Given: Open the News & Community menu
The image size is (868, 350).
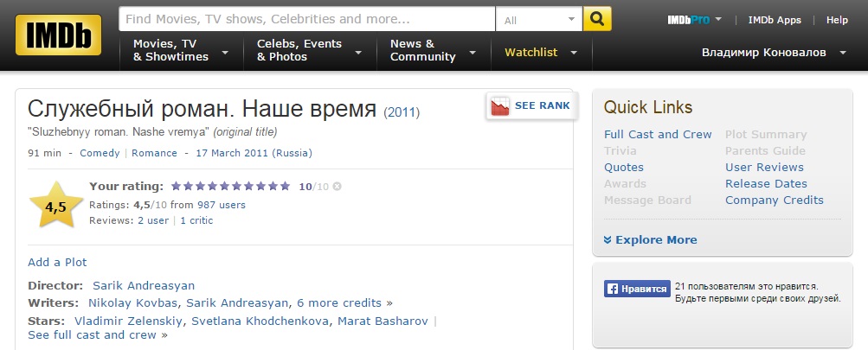Looking at the screenshot, I should coord(434,50).
